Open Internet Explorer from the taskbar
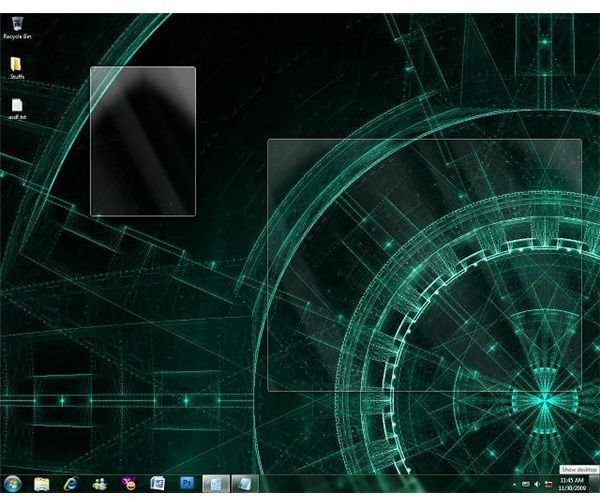 71,484
